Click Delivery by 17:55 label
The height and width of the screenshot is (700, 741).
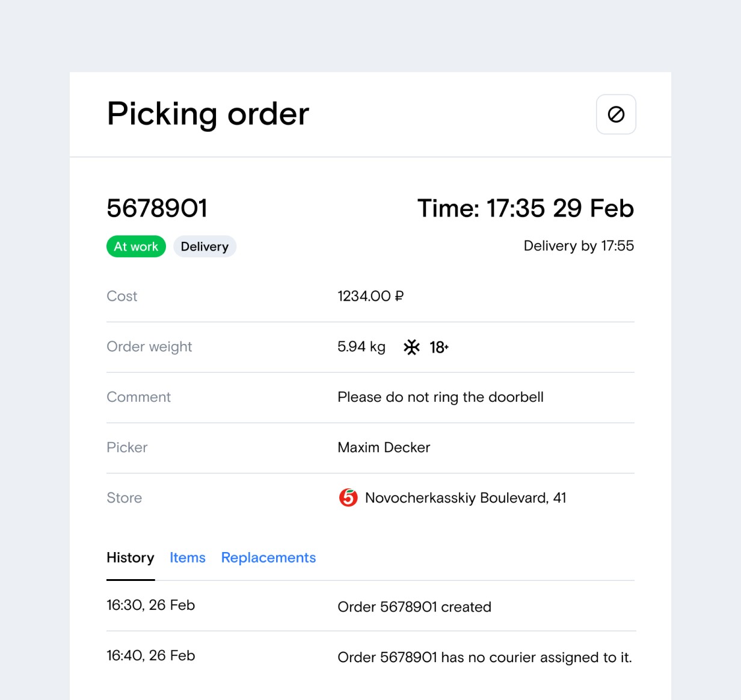579,246
